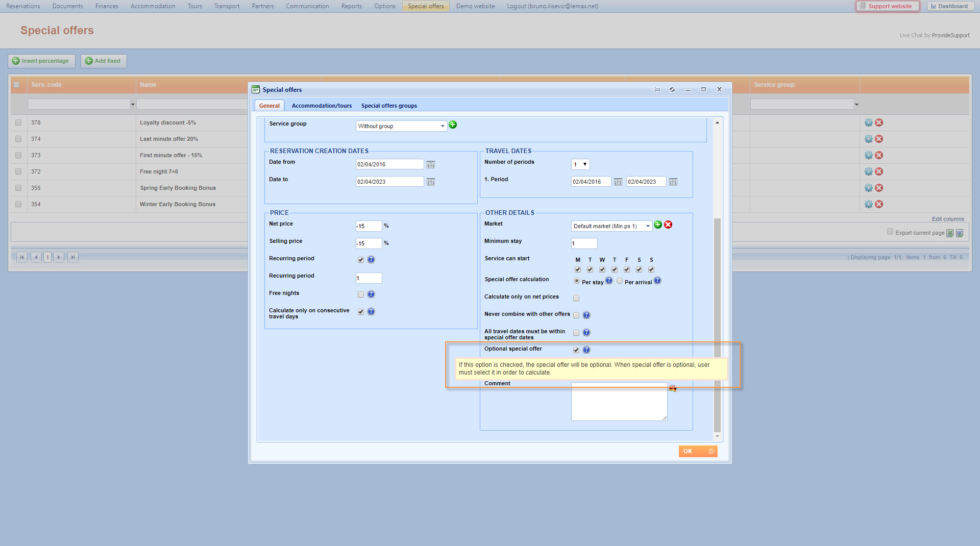Toggle the first Recurring period checkbox
This screenshot has height=546, width=980.
coord(361,260)
